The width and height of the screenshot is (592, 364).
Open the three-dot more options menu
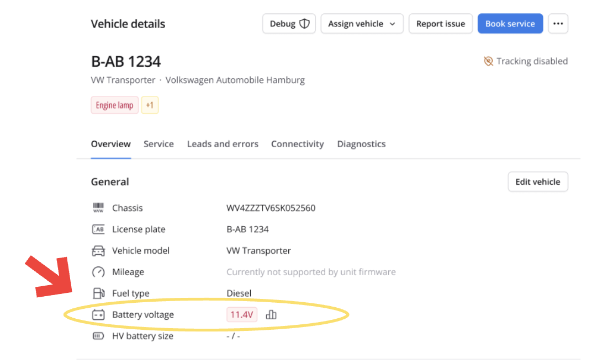558,24
